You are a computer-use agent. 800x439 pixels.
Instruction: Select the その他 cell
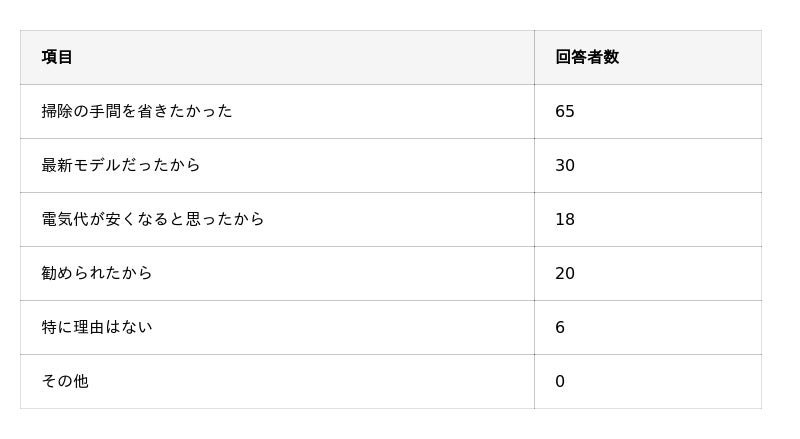click(x=65, y=381)
